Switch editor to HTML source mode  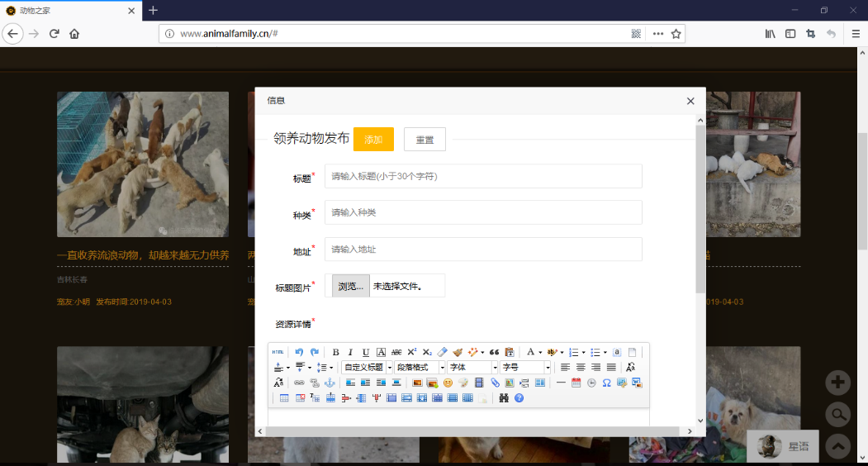(x=277, y=352)
